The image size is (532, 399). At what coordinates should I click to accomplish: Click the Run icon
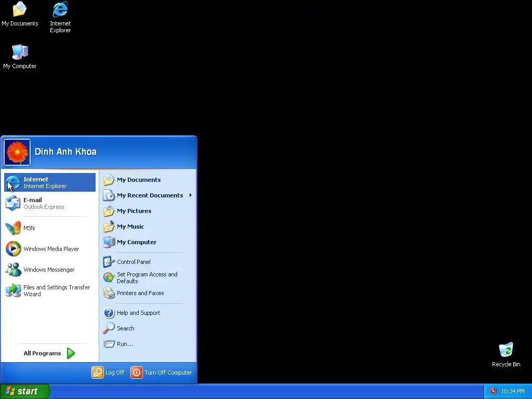point(109,344)
